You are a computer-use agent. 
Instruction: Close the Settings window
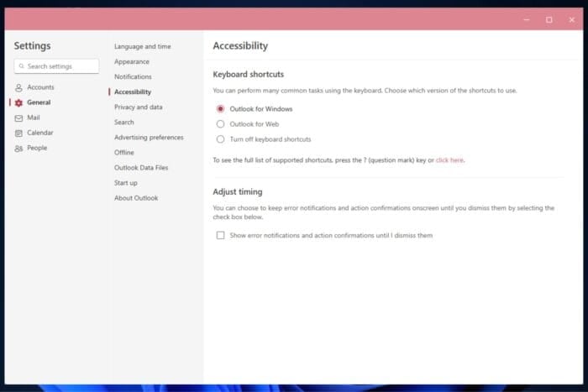point(571,19)
